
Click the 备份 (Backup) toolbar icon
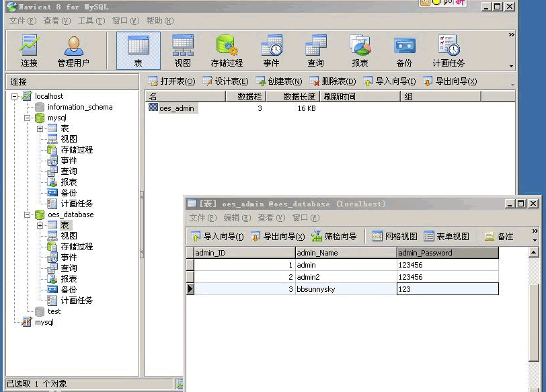(404, 51)
